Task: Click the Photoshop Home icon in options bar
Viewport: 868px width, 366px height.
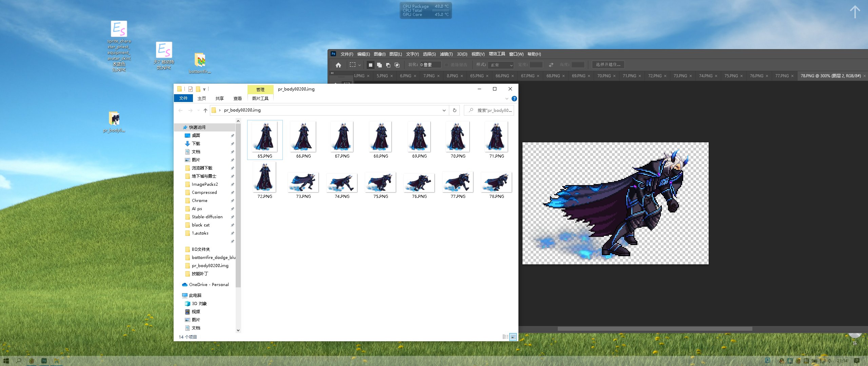Action: 338,65
